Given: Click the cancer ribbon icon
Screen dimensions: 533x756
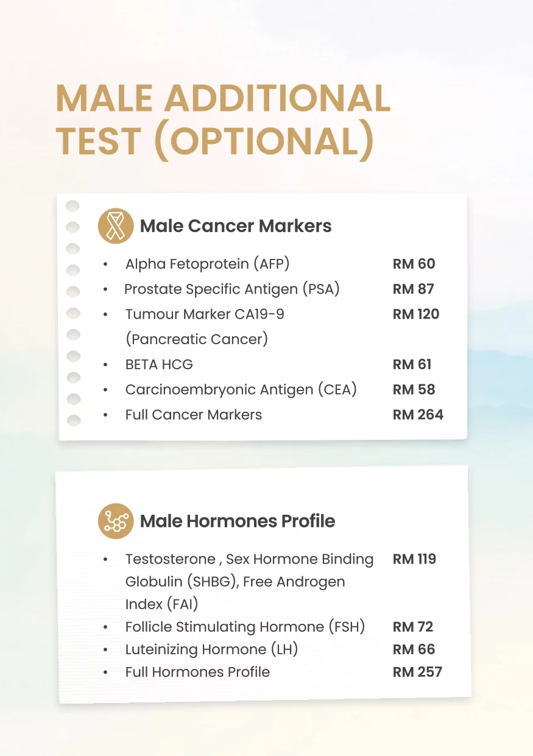Looking at the screenshot, I should [116, 226].
